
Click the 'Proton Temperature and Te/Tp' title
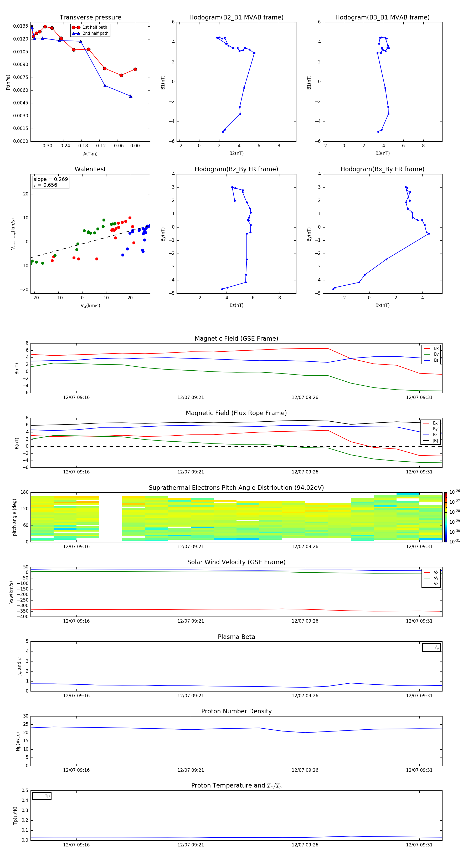coord(236,786)
